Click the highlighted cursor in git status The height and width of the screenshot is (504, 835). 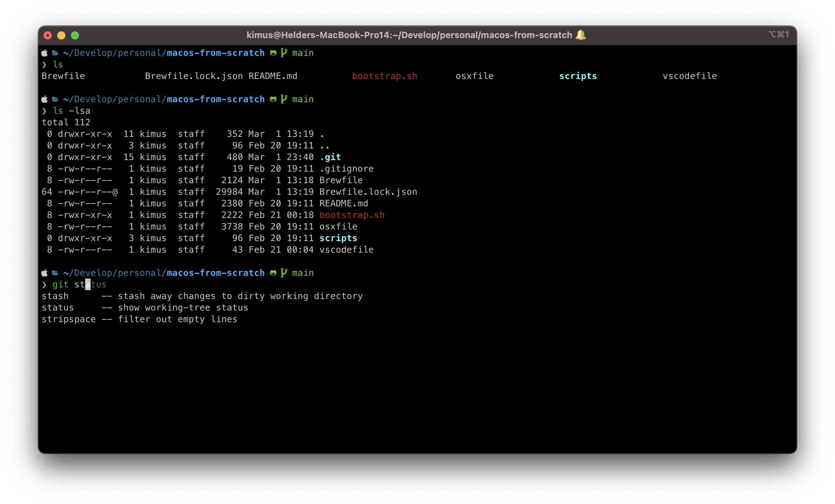[88, 284]
